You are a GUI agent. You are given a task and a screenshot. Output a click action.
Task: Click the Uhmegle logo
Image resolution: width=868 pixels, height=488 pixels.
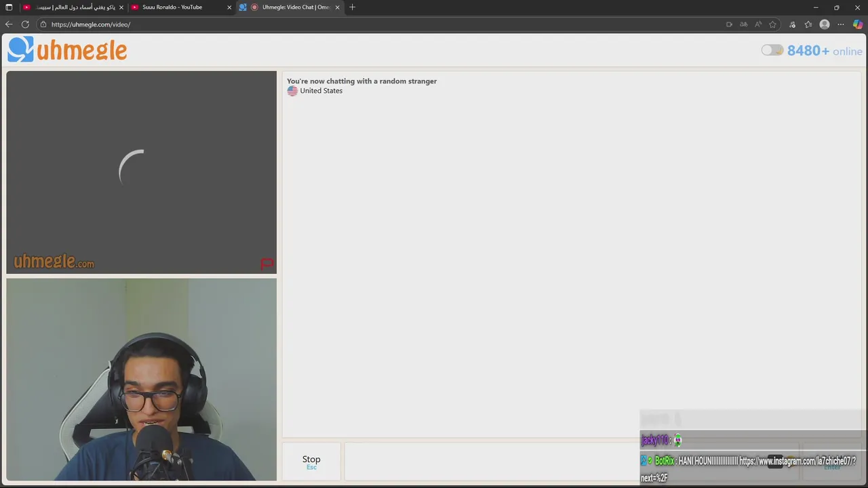[x=67, y=49]
